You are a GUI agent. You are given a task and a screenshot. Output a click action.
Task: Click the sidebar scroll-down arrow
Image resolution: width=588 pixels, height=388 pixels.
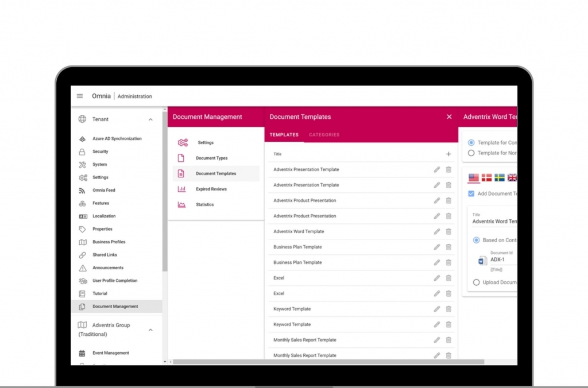(165, 362)
